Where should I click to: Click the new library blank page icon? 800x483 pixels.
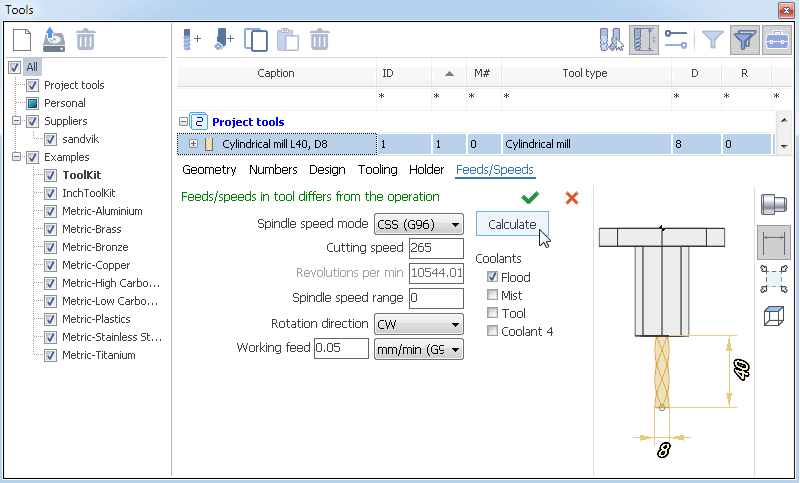coord(22,40)
